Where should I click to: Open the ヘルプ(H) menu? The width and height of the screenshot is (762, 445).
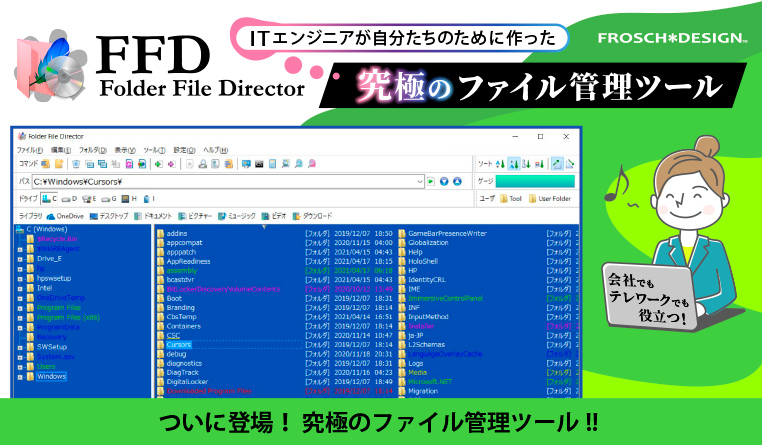click(x=215, y=150)
